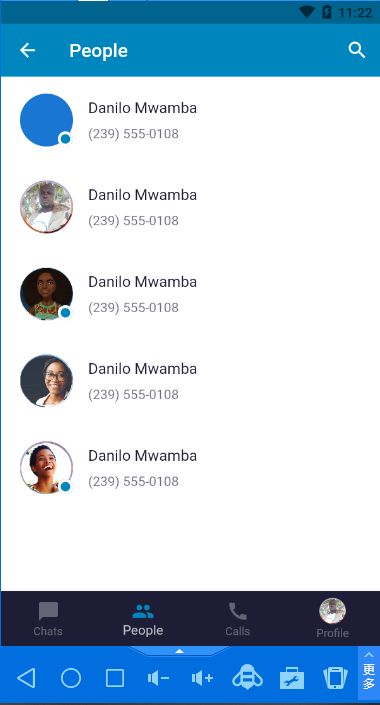Open the emulator toolbox icon
The width and height of the screenshot is (380, 705).
tap(292, 678)
